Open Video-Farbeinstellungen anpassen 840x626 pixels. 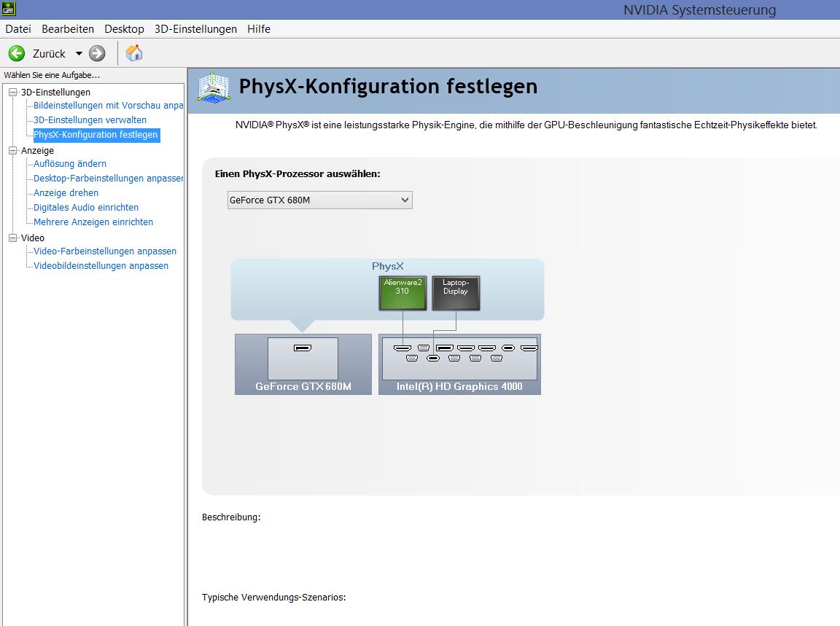click(x=105, y=251)
